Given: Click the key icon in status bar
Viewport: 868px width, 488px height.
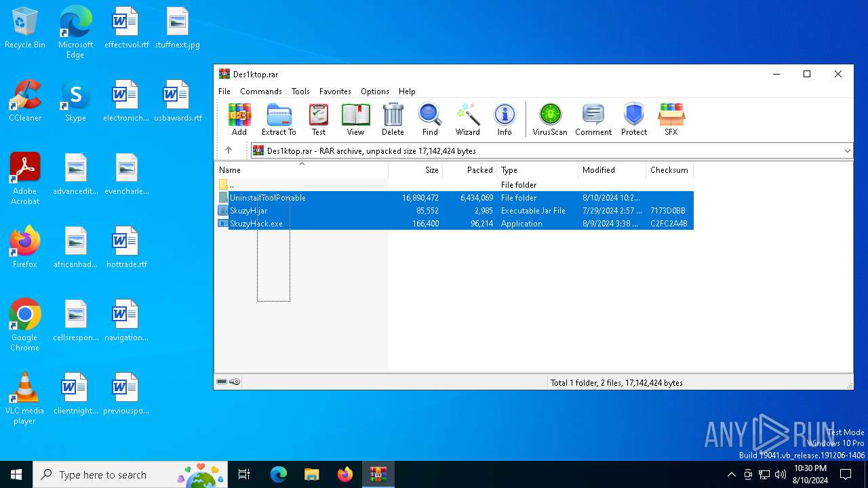Looking at the screenshot, I should click(x=235, y=382).
